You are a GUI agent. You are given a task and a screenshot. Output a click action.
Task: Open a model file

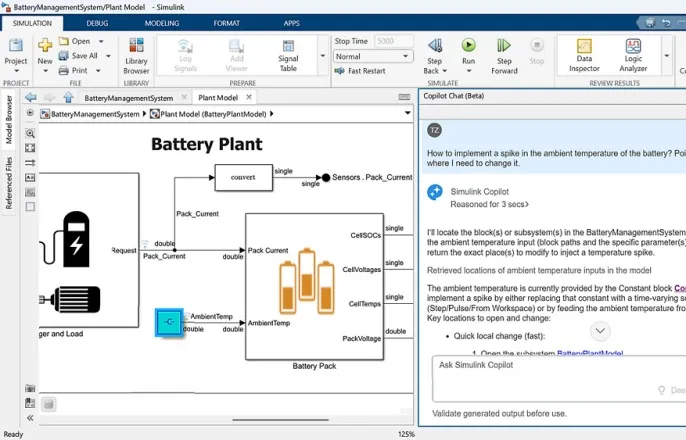point(75,41)
